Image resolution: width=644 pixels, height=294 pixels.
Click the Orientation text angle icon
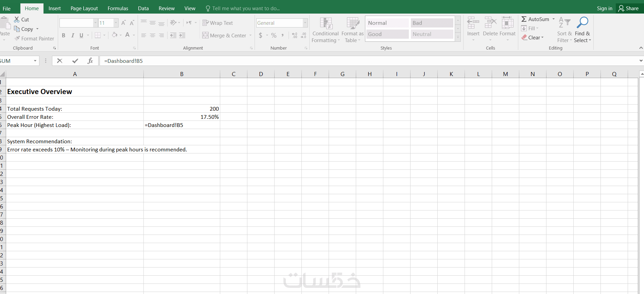[x=173, y=23]
